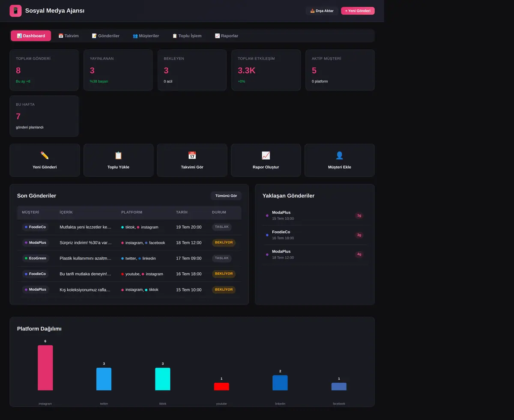The width and height of the screenshot is (514, 420).
Task: Open the Raporlar tab
Action: pos(227,36)
